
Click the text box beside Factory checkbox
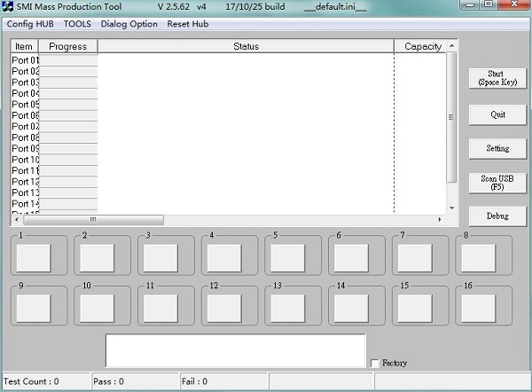[235, 350]
